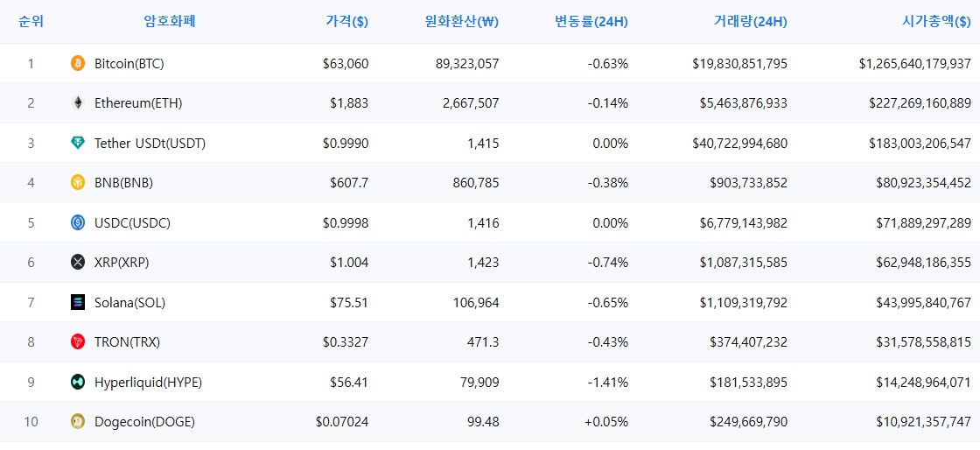Select BNB price $607.7
Screen dimensions: 980x450
[349, 183]
